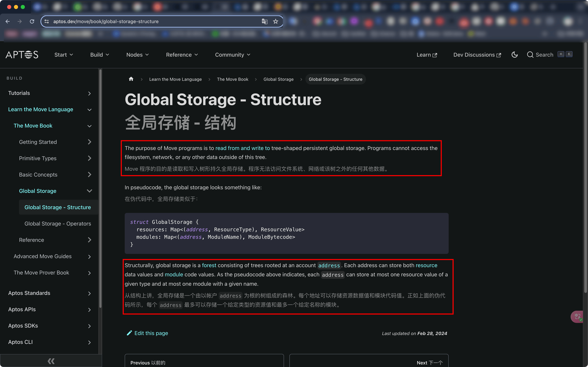Open the Dev Discussions external link
Screen dimensions: 588x367
(x=477, y=55)
